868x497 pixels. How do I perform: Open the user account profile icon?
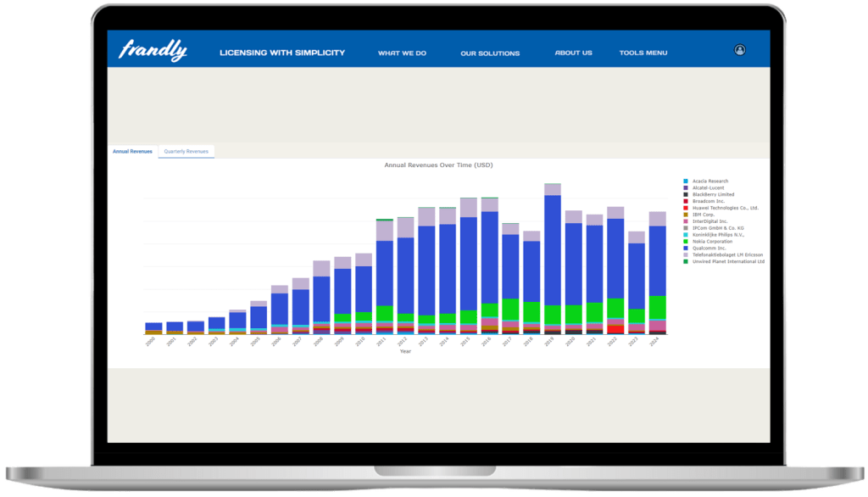[x=739, y=50]
